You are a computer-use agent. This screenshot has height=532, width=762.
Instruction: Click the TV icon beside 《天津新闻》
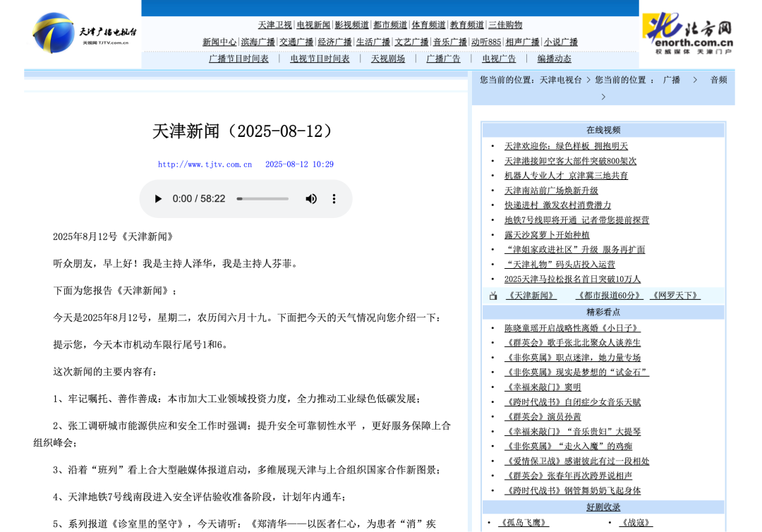(x=493, y=296)
